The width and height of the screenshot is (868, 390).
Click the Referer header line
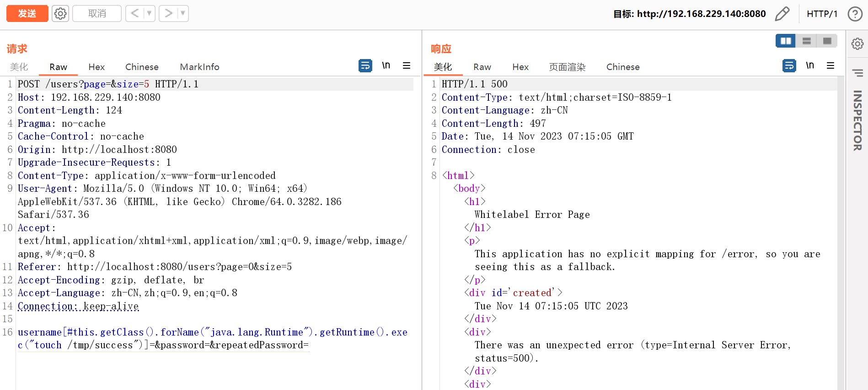click(155, 267)
